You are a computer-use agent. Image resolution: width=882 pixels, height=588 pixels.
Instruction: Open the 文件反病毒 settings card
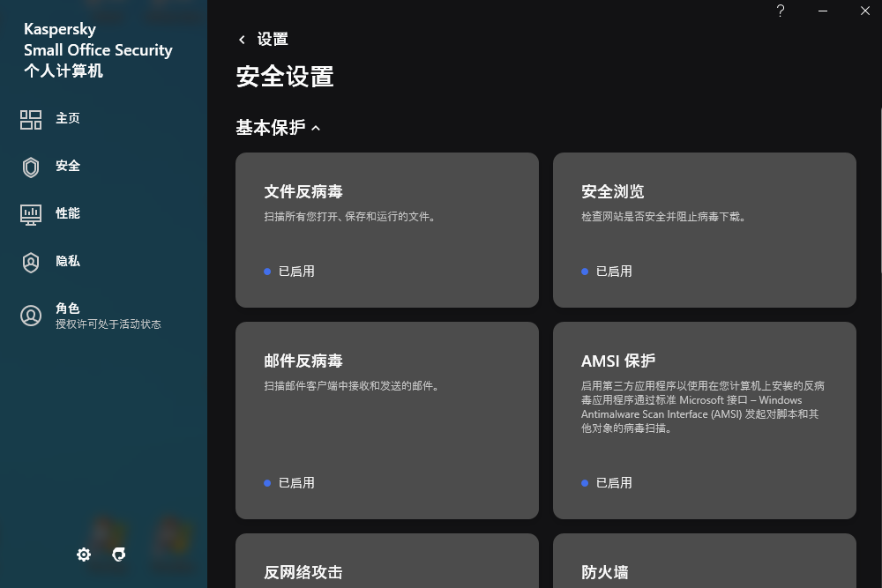click(387, 230)
